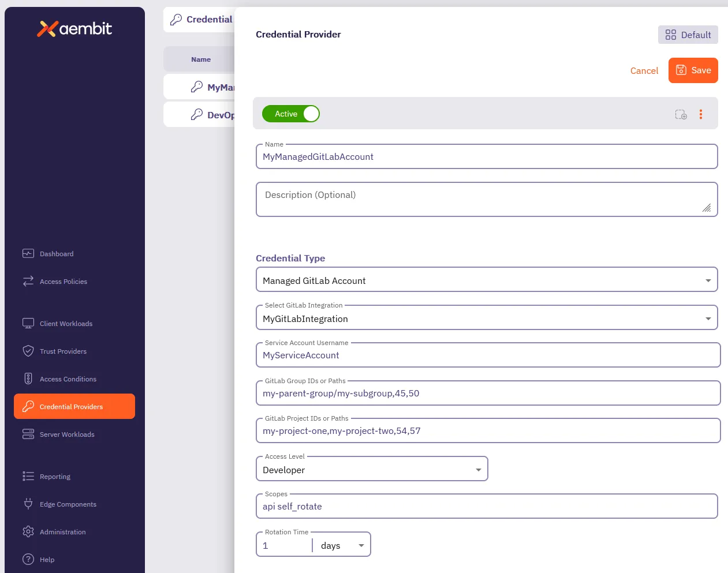Image resolution: width=728 pixels, height=573 pixels.
Task: Open the Edge Components section
Action: pyautogui.click(x=68, y=504)
